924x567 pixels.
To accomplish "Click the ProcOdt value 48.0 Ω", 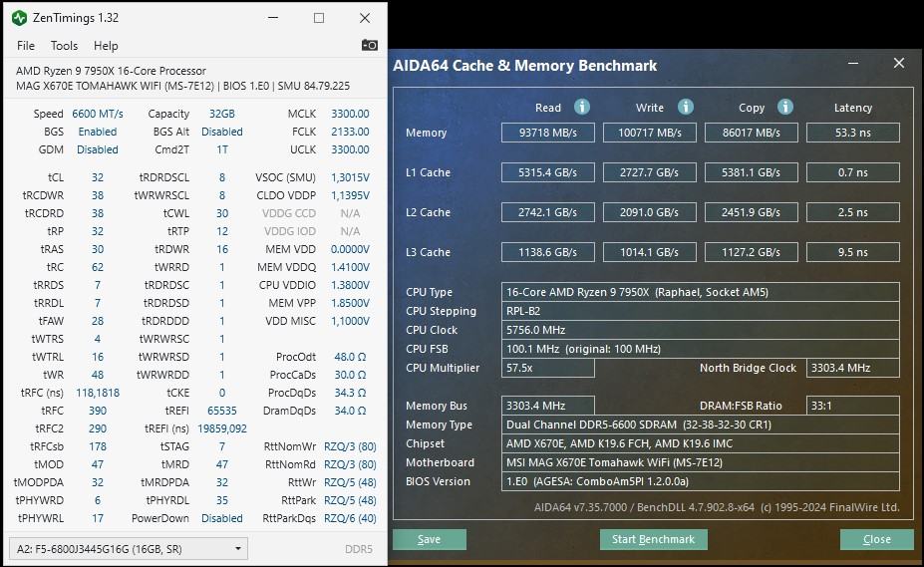I will [350, 357].
